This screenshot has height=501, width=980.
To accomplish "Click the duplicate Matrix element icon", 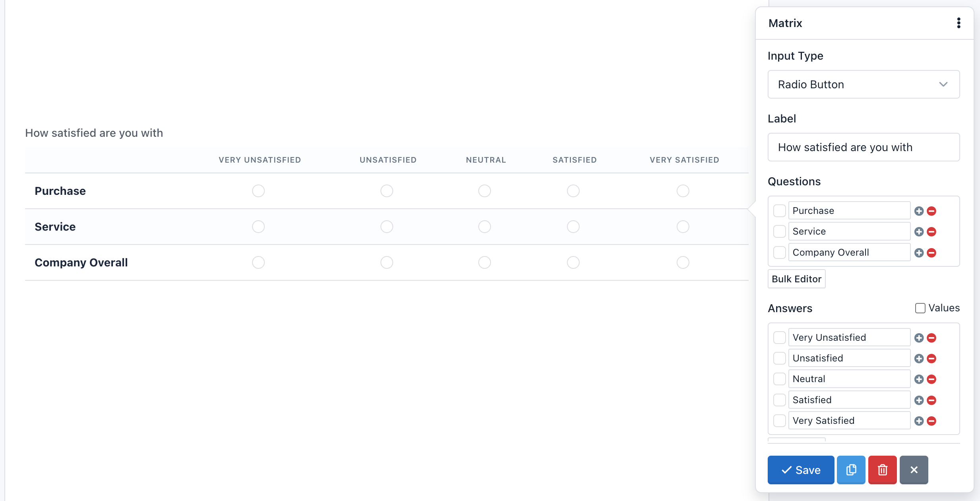I will (851, 470).
